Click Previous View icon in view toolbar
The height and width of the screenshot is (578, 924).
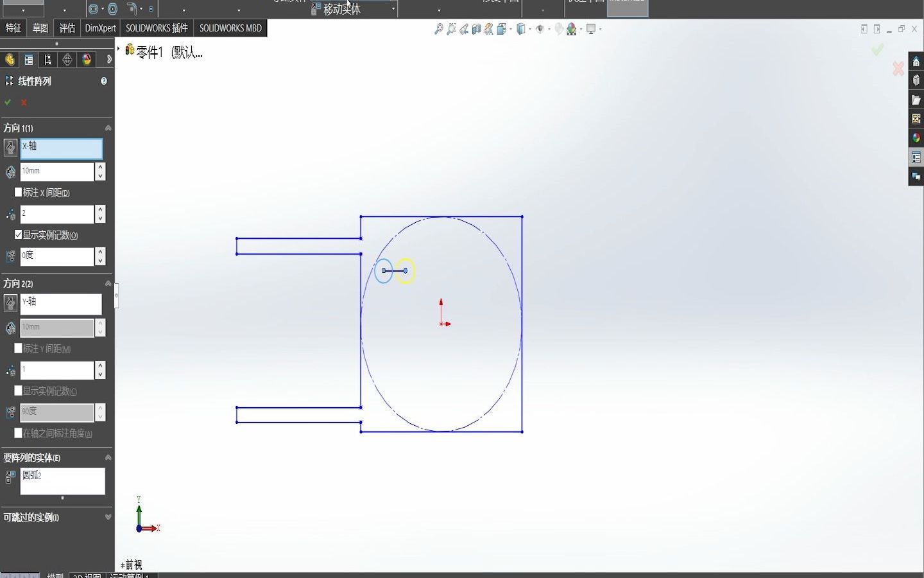(x=464, y=29)
